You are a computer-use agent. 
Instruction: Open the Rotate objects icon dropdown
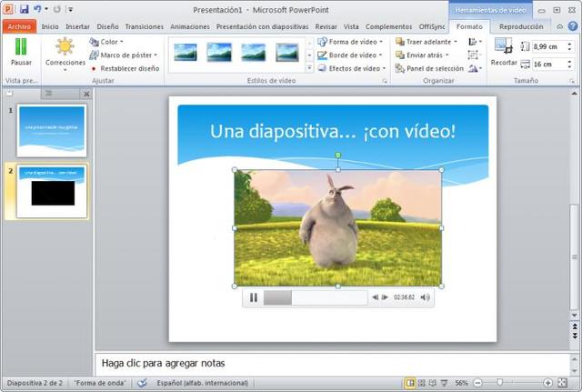click(x=475, y=69)
